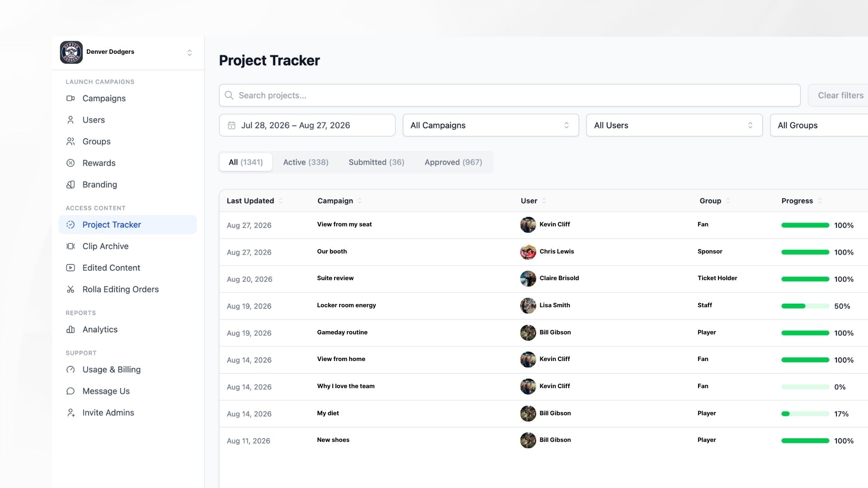This screenshot has width=868, height=488.
Task: Switch to the Submitted (36) tab
Action: coord(376,162)
